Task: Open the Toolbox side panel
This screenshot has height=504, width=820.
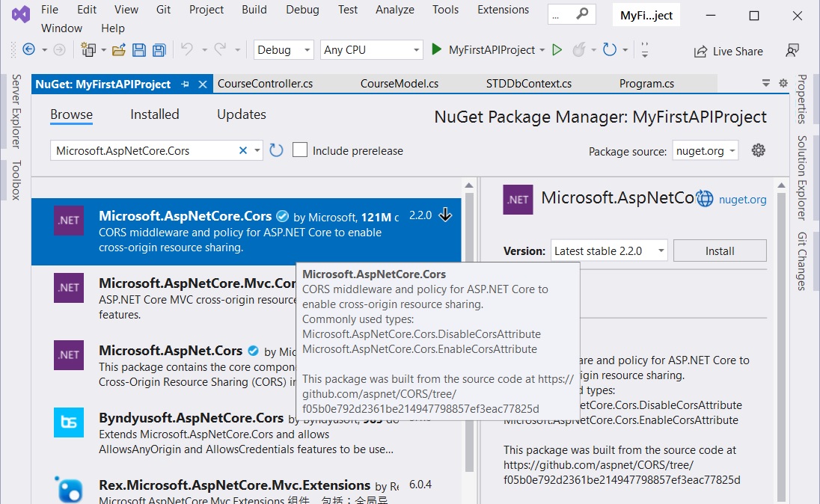Action: click(x=16, y=180)
